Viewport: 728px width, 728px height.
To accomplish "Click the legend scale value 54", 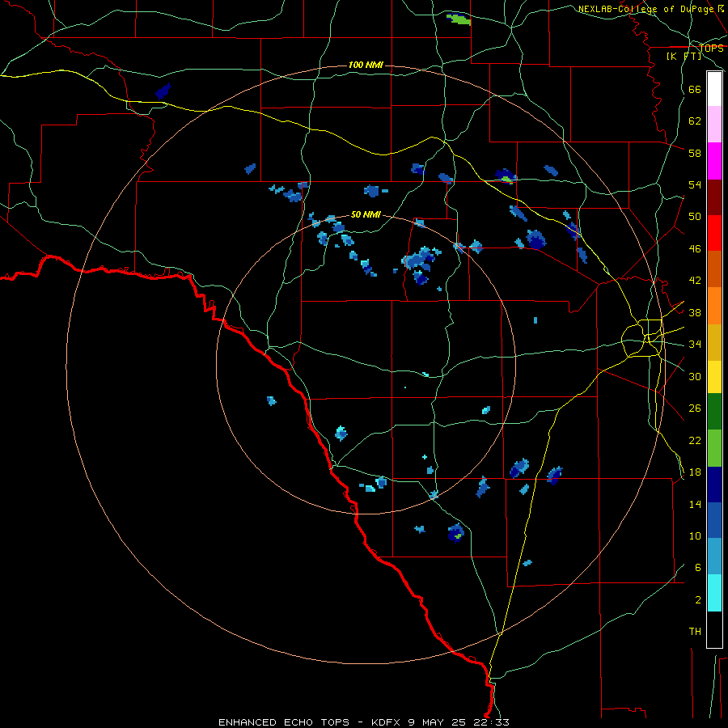I will click(695, 184).
